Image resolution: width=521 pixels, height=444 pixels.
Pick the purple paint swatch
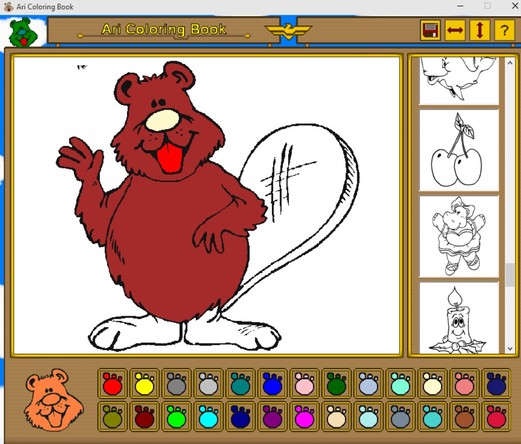click(272, 416)
